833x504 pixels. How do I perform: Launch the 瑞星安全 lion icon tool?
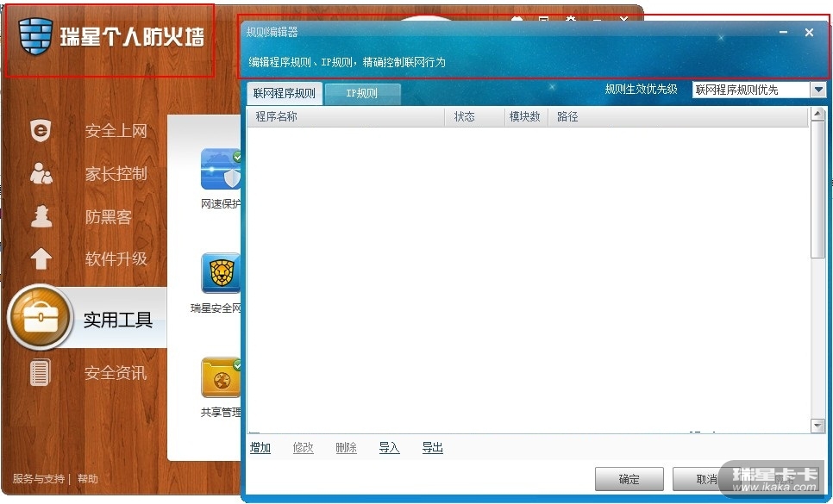(221, 273)
